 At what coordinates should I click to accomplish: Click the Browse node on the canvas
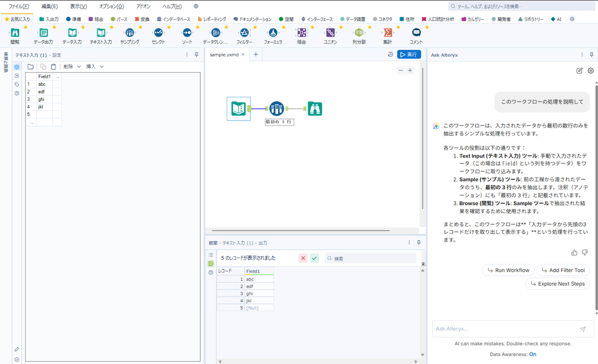pos(315,109)
